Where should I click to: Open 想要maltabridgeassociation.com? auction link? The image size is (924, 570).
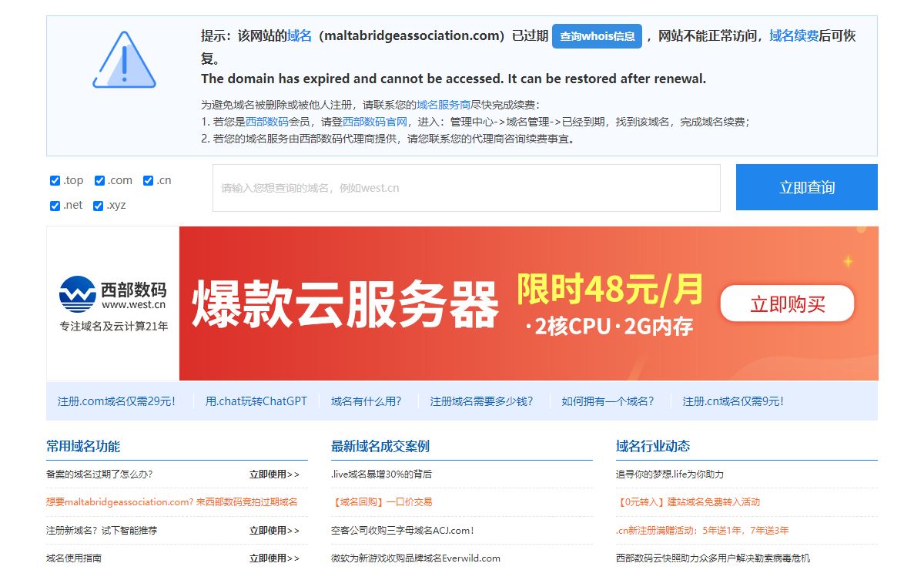172,502
